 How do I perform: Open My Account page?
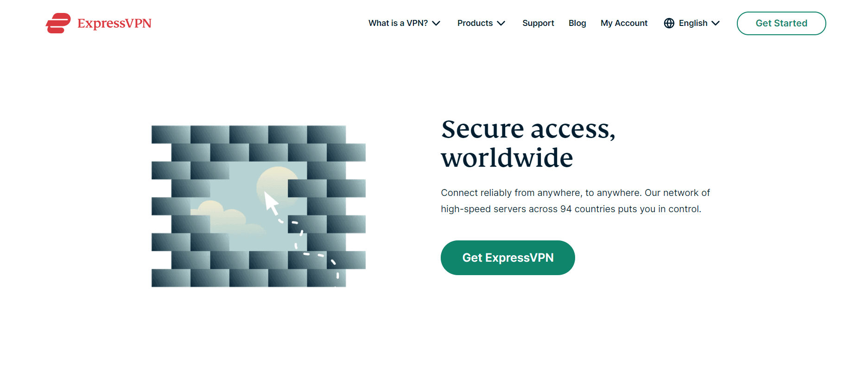(624, 23)
